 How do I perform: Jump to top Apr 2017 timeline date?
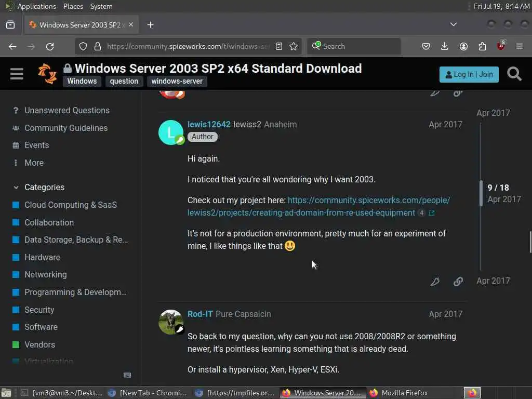click(493, 113)
